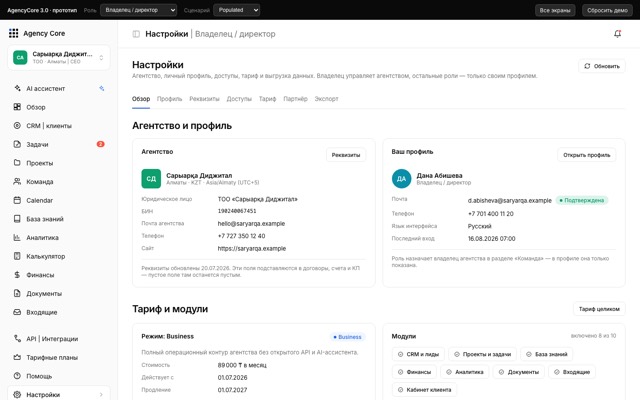Image resolution: width=640 pixels, height=400 pixels.
Task: Open Документы file icon
Action: tap(17, 293)
